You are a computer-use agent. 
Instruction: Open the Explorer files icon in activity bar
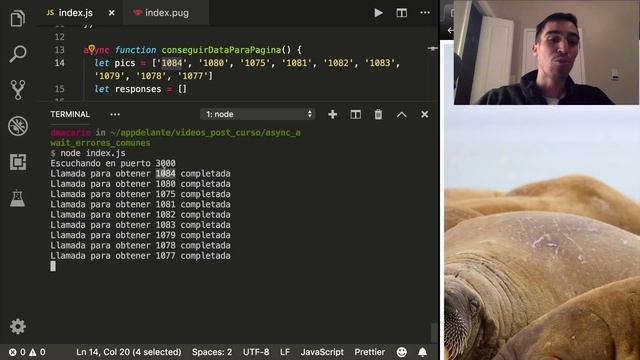click(x=18, y=18)
